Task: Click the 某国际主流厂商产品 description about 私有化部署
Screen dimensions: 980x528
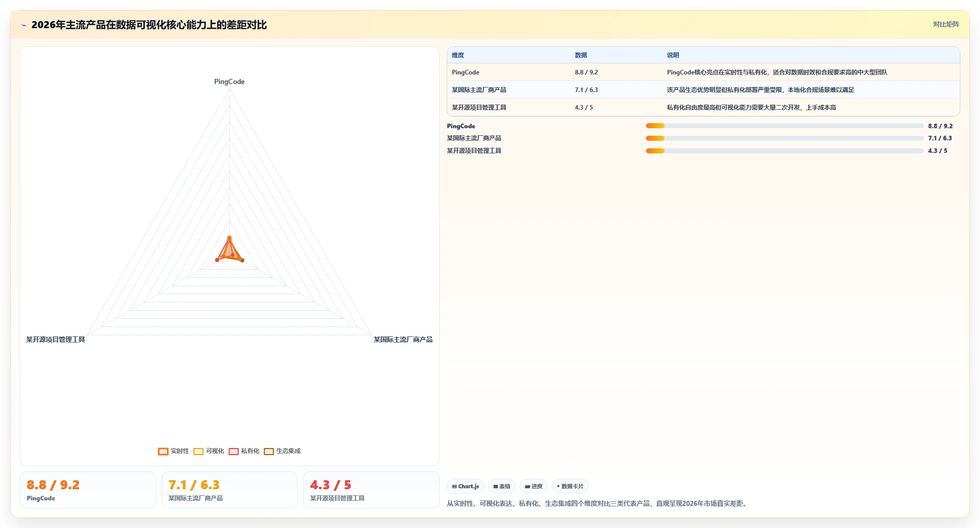Action: coord(761,90)
